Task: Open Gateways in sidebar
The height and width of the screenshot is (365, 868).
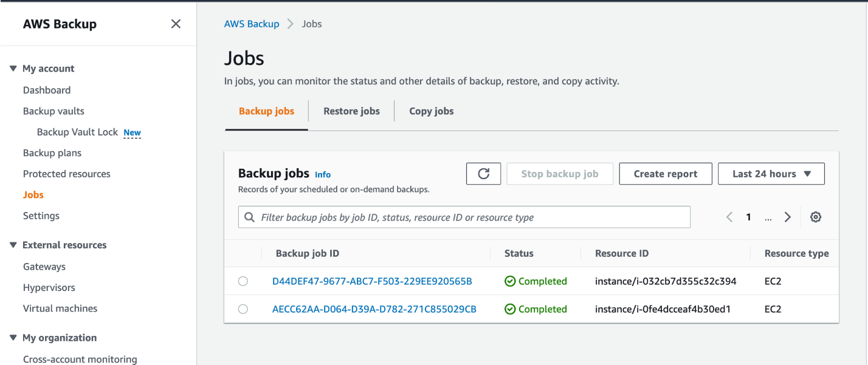Action: (x=44, y=267)
